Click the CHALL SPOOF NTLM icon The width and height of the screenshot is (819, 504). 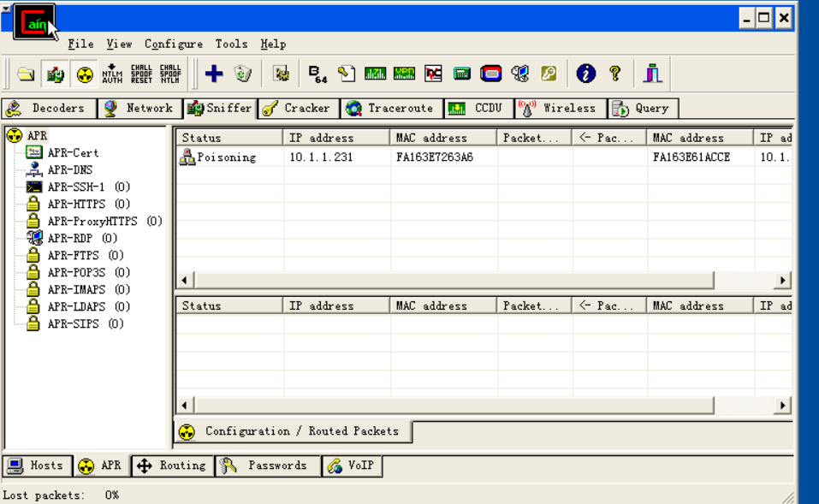(170, 74)
